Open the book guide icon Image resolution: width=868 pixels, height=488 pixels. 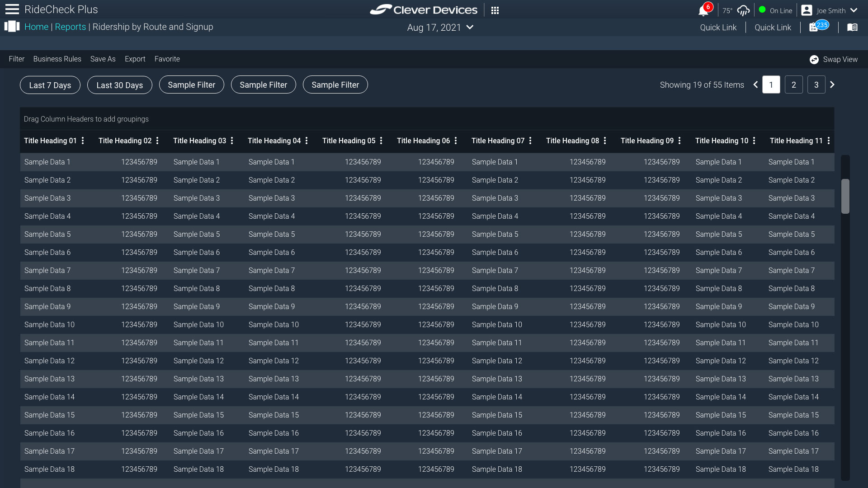852,28
